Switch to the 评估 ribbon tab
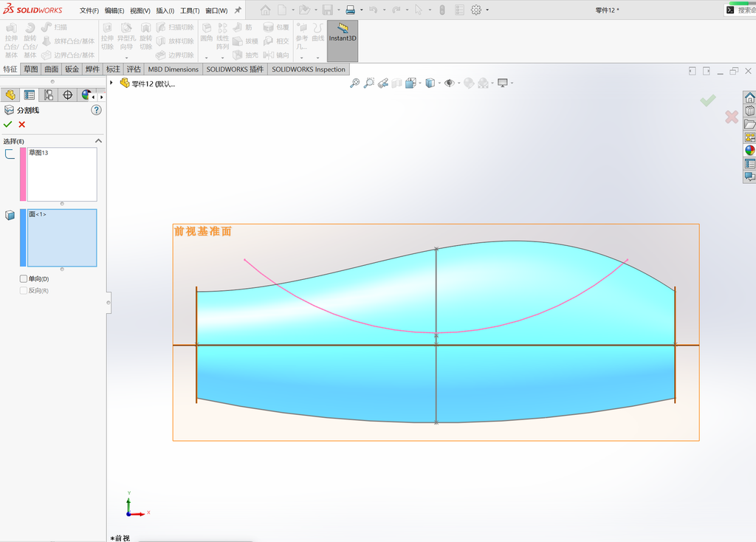 click(134, 69)
